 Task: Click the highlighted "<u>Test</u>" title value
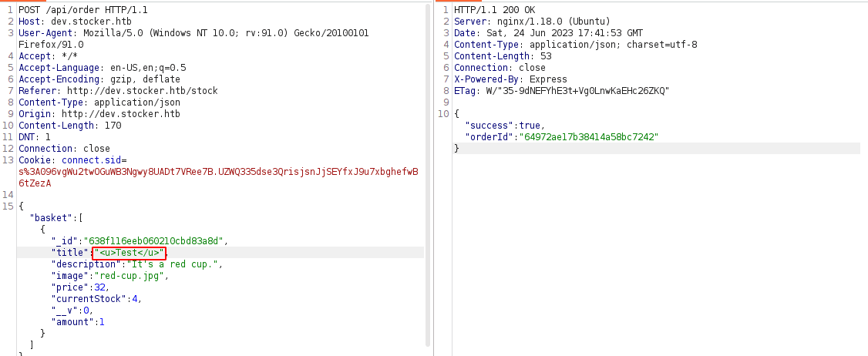coord(129,253)
